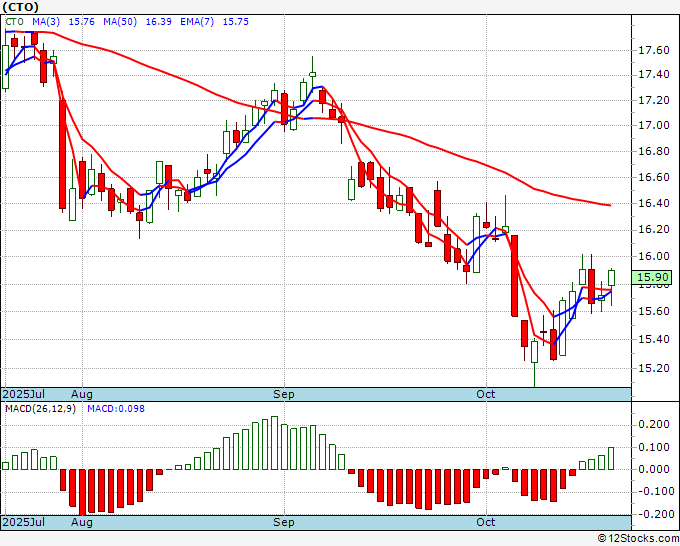This screenshot has height=546, width=680.
Task: Click the end of the MA(50) line
Action: [610, 205]
